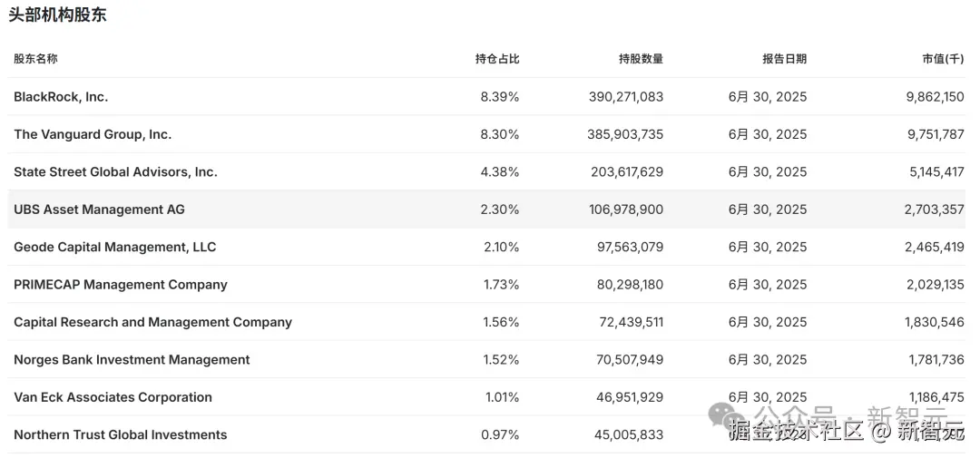Click the BlackRock, Inc. shareholder name
Screen dimensions: 980x458
(61, 97)
